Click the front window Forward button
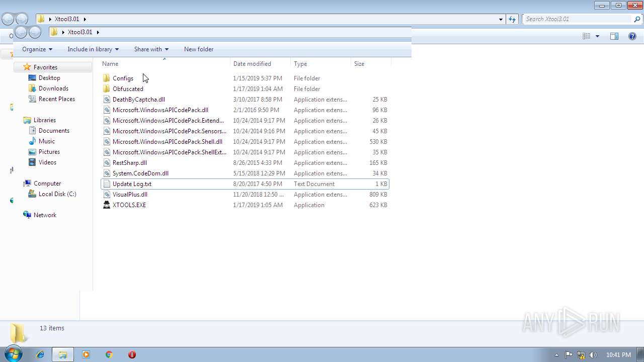 [x=35, y=32]
